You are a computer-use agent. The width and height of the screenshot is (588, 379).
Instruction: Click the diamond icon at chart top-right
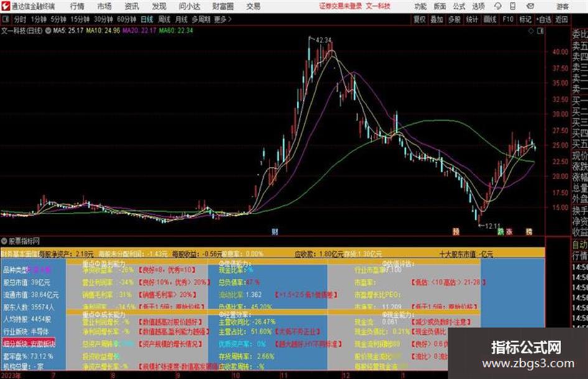point(531,31)
